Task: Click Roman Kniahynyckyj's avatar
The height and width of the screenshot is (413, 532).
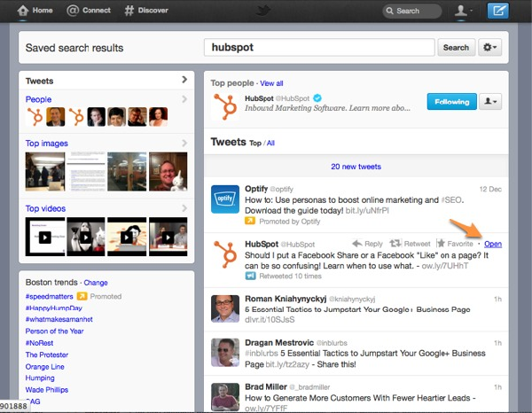Action: 225,309
